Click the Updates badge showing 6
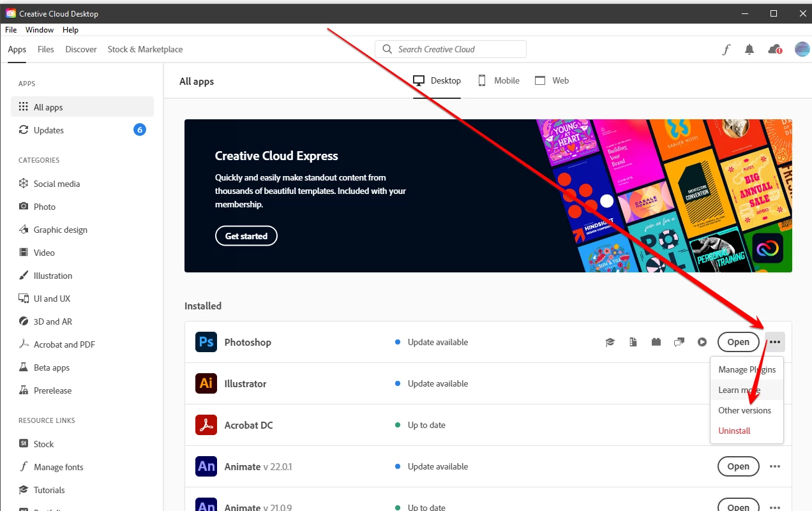 click(140, 130)
